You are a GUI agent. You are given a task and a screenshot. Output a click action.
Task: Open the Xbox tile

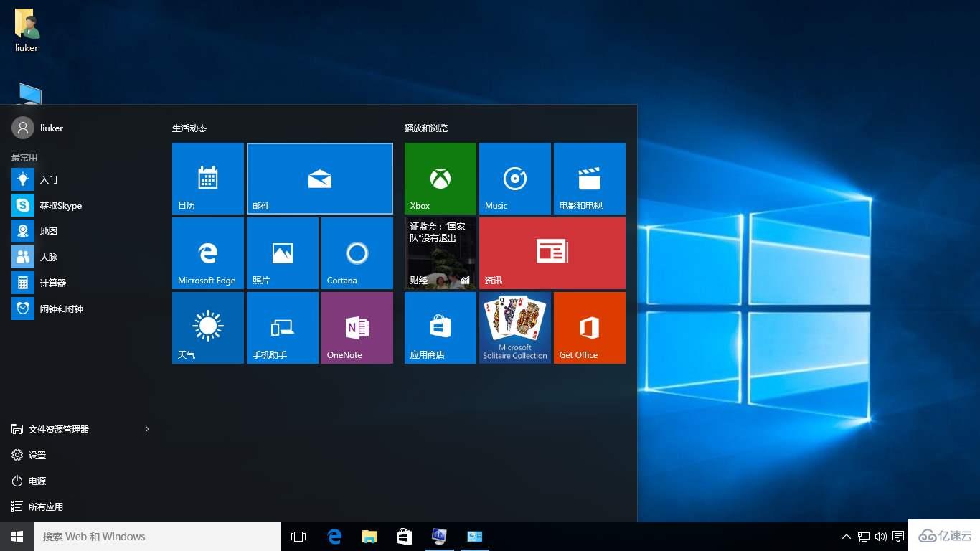[440, 178]
